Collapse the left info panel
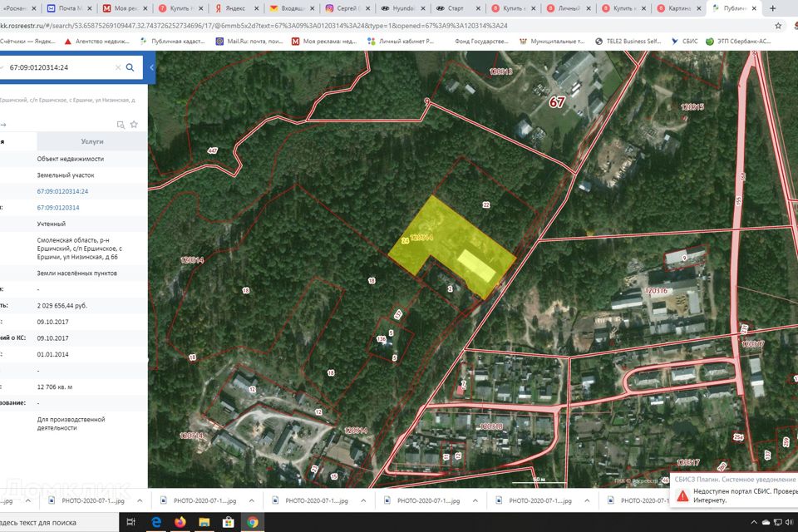This screenshot has height=532, width=798. click(x=150, y=67)
